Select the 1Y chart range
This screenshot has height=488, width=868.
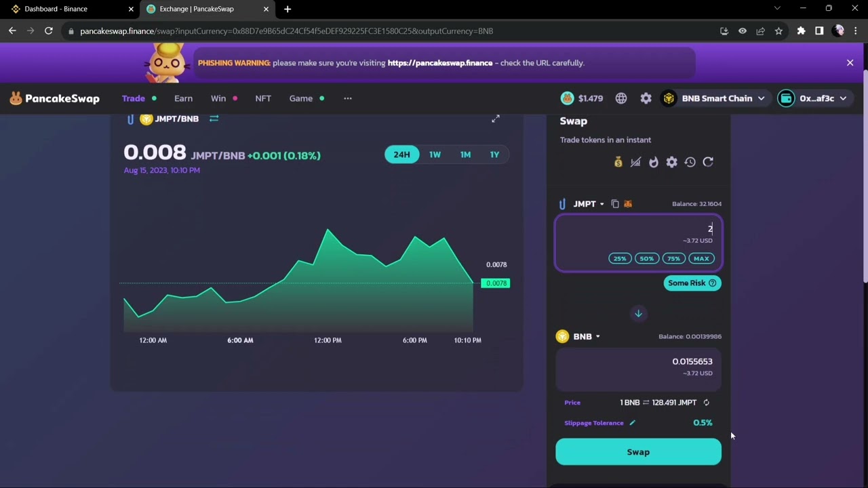[494, 155]
